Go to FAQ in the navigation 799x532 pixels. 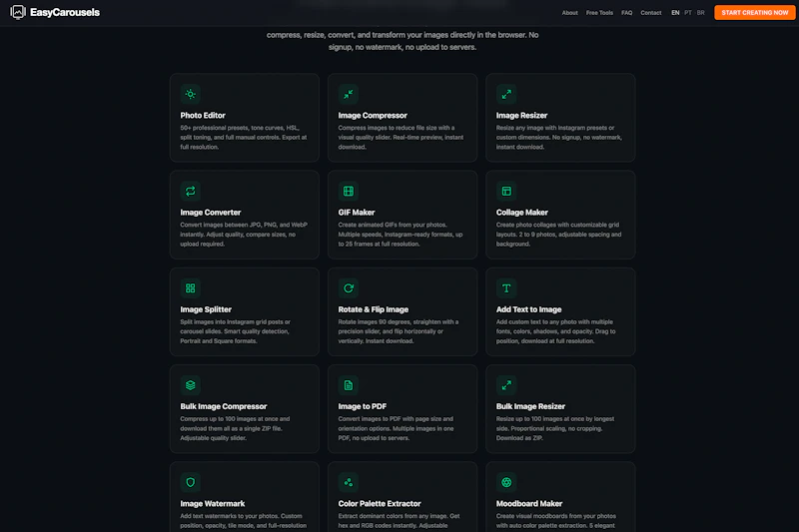627,13
